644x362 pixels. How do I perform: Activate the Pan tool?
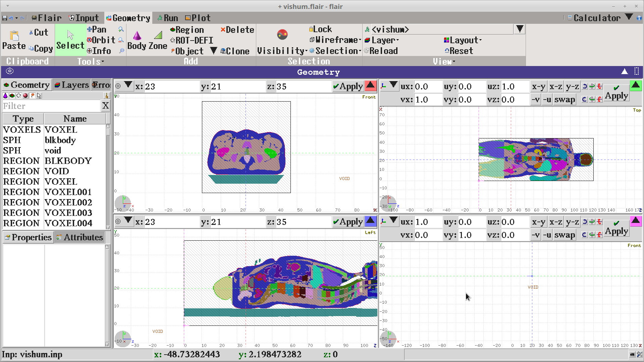[x=97, y=29]
